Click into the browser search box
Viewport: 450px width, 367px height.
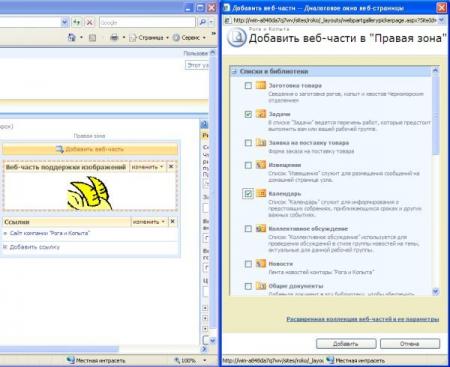point(147,22)
